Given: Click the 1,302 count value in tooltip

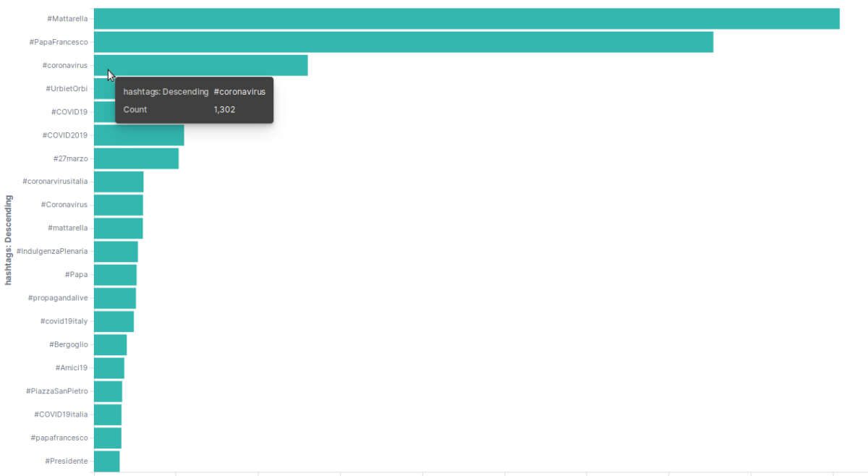Looking at the screenshot, I should (x=224, y=110).
